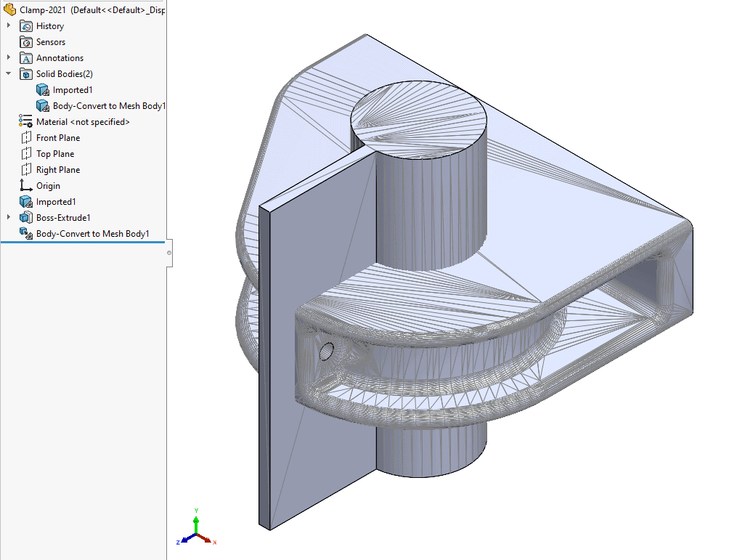
Task: Click the Body-Convert to Mesh Body1 icon
Action: 42,105
